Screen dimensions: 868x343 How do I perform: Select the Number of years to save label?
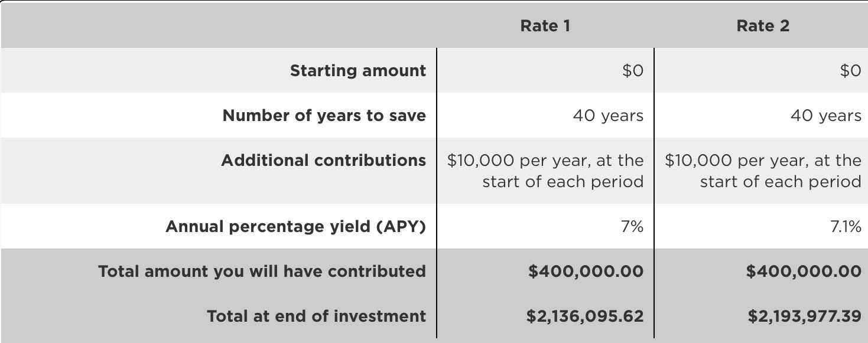[324, 116]
